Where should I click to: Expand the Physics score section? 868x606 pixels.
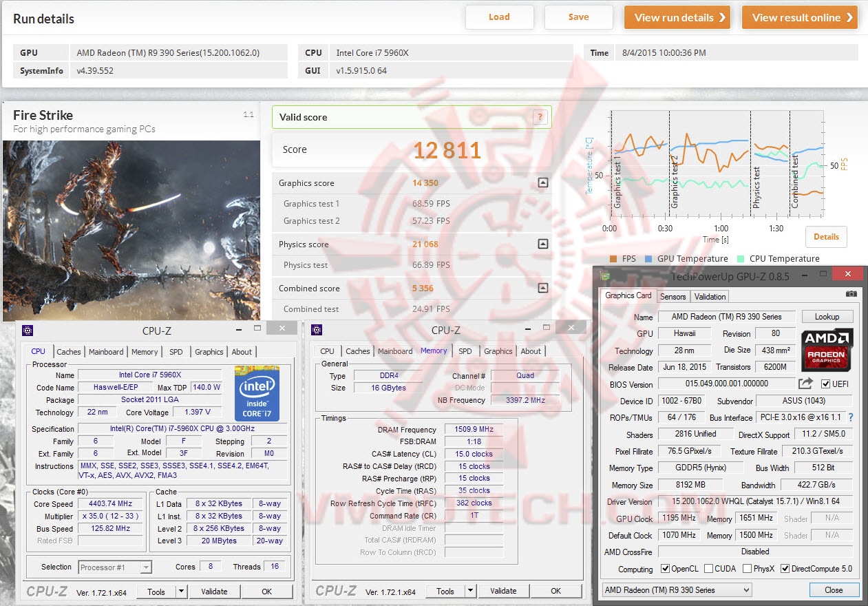point(542,244)
